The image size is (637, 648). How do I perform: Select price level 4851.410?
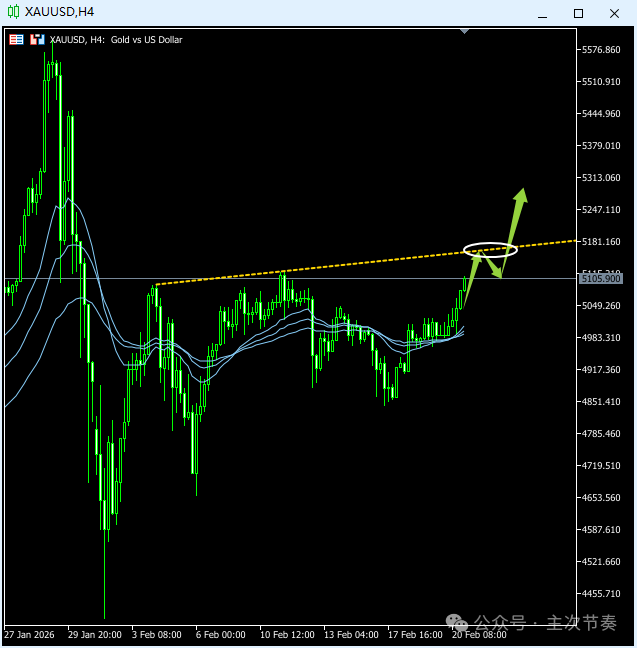(601, 402)
